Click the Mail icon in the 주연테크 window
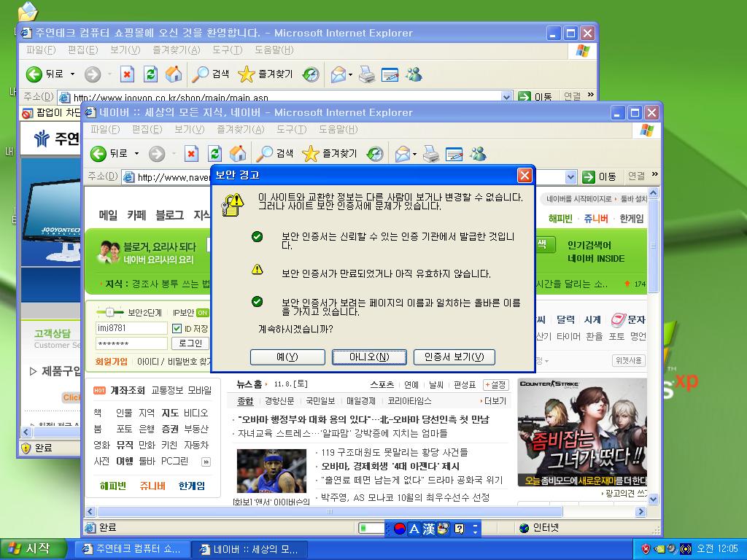The height and width of the screenshot is (560, 747). coord(338,74)
